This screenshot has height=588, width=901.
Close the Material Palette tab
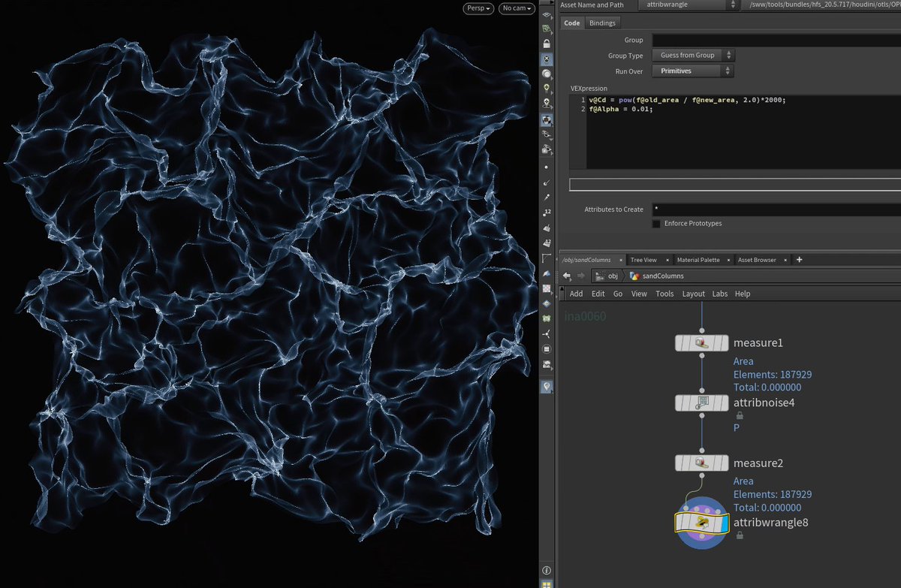(730, 260)
